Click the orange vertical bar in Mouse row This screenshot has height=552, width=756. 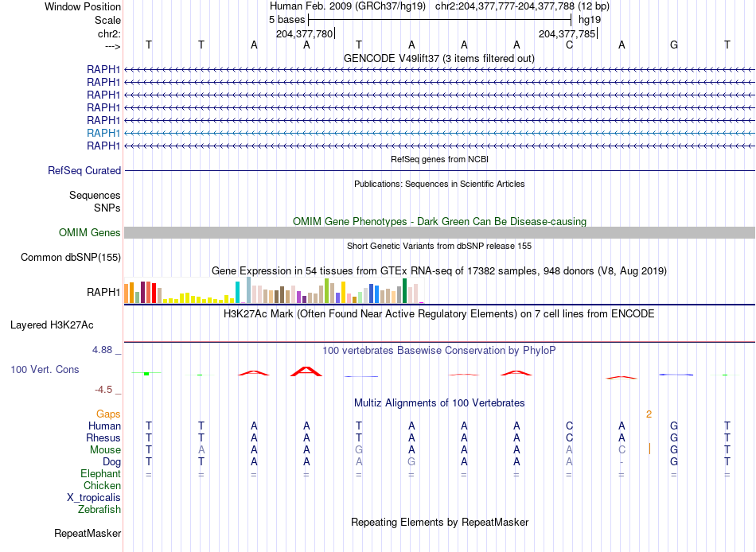tap(649, 449)
